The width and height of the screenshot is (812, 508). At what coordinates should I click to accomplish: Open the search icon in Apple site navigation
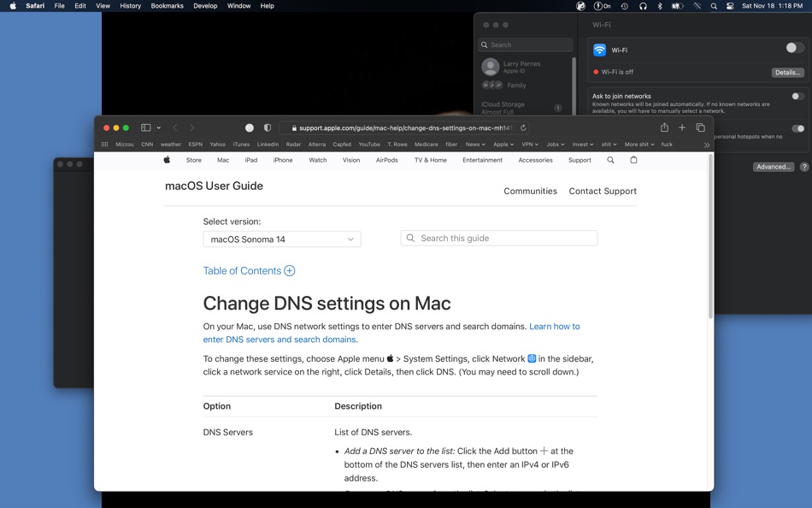pos(610,160)
